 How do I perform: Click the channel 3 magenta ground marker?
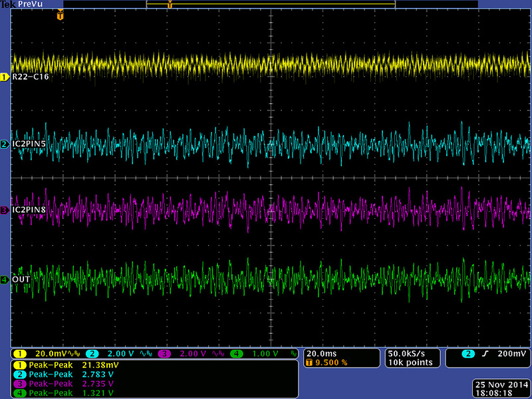pos(5,210)
